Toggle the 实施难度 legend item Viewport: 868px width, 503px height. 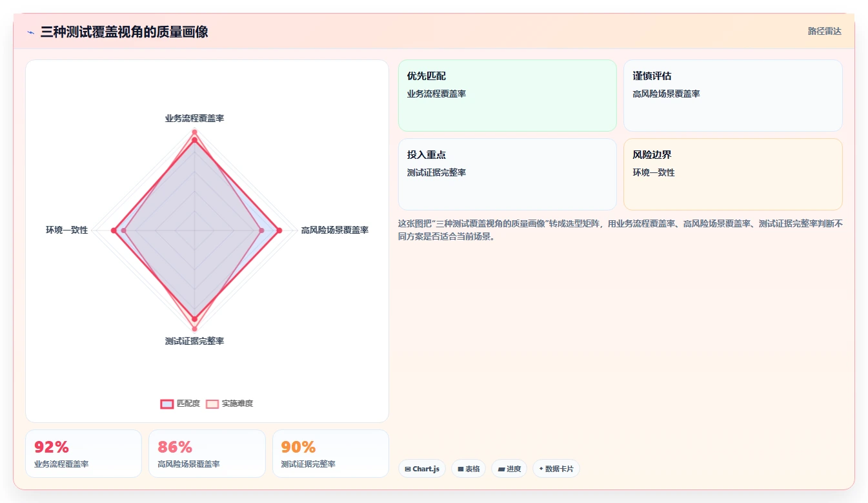(x=229, y=404)
